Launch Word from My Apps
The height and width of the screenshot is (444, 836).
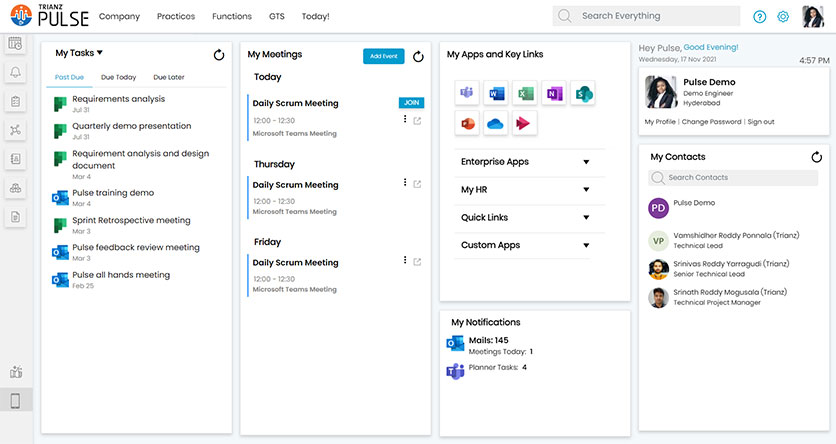[x=496, y=94]
